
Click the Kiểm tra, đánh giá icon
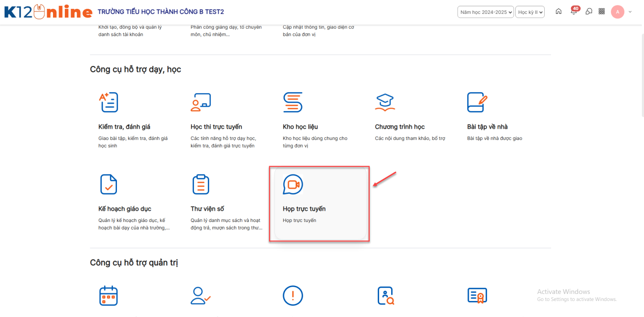pyautogui.click(x=108, y=102)
